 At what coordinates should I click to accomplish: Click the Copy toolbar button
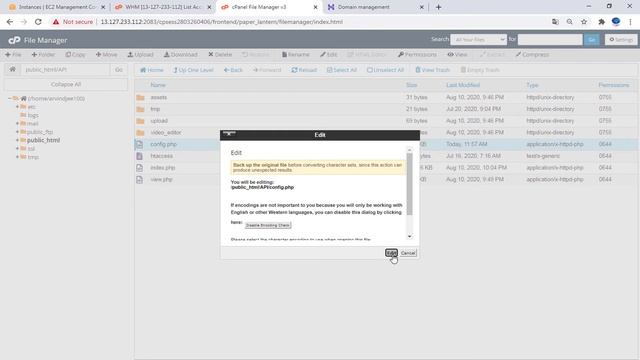click(x=75, y=55)
